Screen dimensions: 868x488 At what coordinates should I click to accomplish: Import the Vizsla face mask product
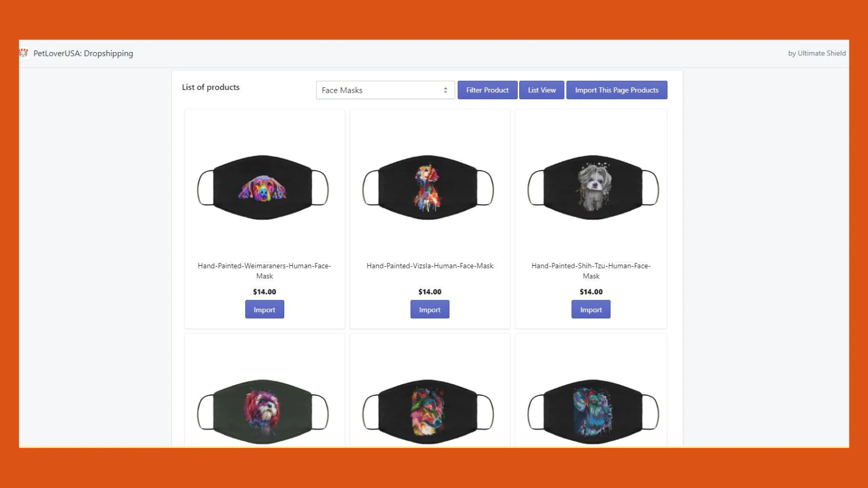click(x=430, y=310)
